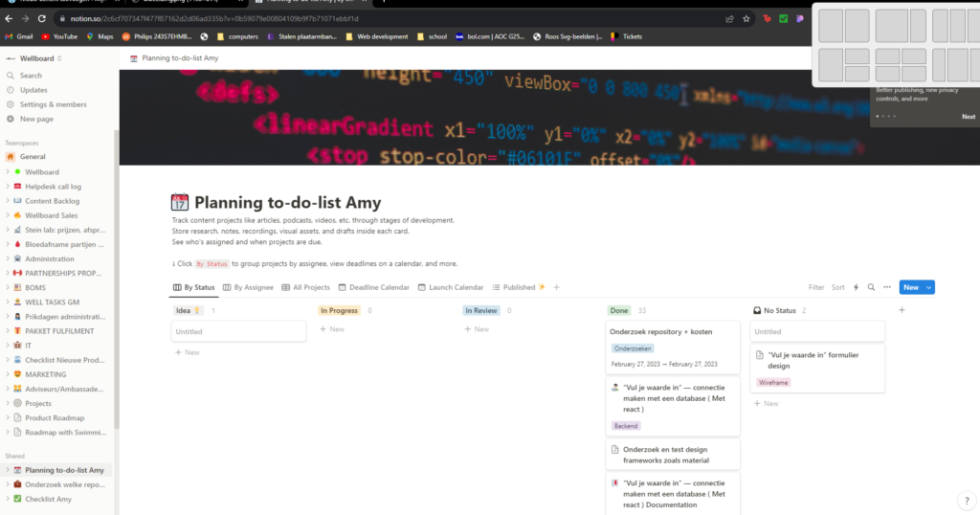Expand Helpdesk call log chevron
Screen dimensions: 980x515
(8, 187)
